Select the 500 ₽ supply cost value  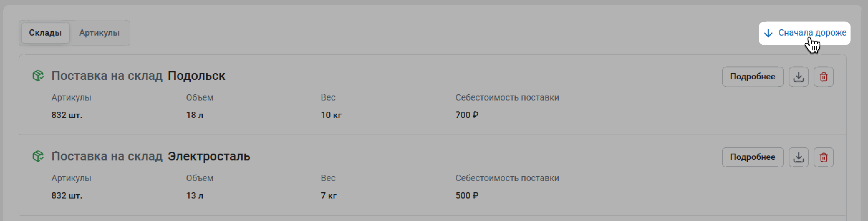[x=467, y=196]
